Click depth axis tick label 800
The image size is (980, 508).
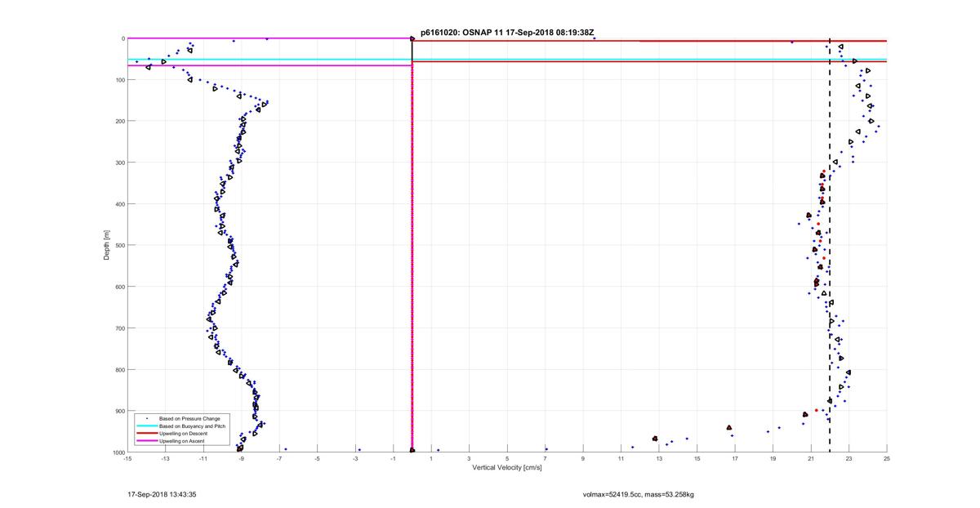pyautogui.click(x=119, y=369)
